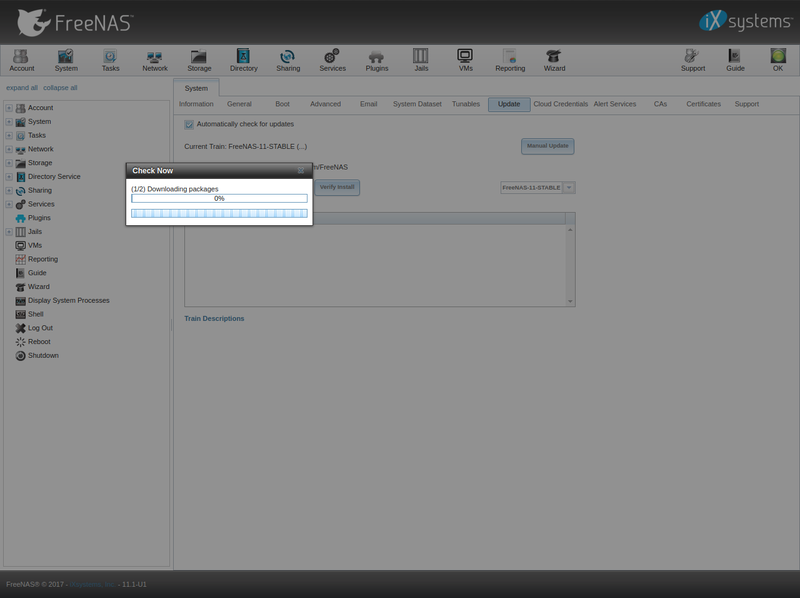Open the Jails toolbar icon
This screenshot has width=800, height=598.
421,60
